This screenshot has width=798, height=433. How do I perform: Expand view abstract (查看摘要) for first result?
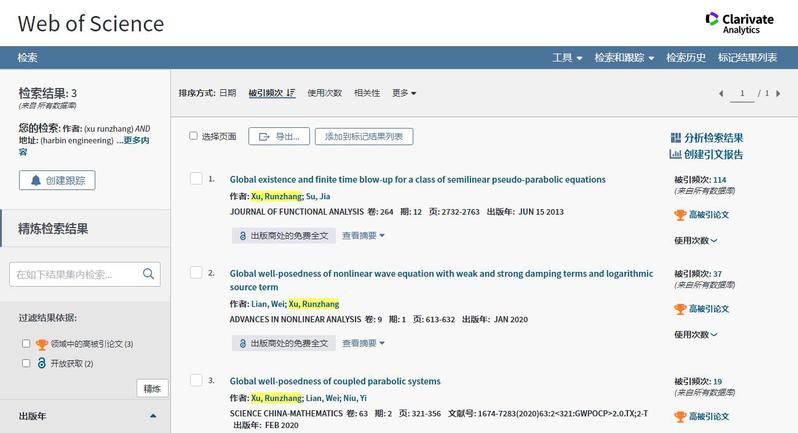pyautogui.click(x=363, y=236)
